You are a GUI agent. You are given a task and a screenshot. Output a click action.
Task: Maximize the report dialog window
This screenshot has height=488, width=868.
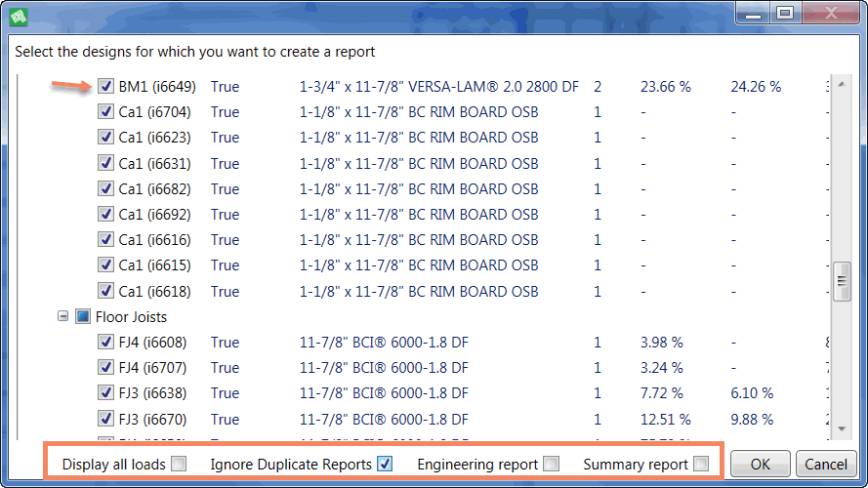(x=785, y=14)
